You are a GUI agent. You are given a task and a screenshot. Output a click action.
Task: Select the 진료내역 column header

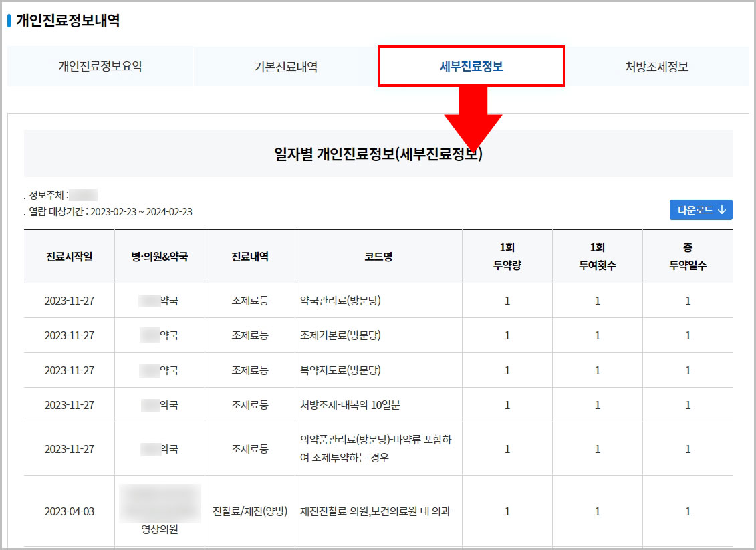click(x=249, y=256)
